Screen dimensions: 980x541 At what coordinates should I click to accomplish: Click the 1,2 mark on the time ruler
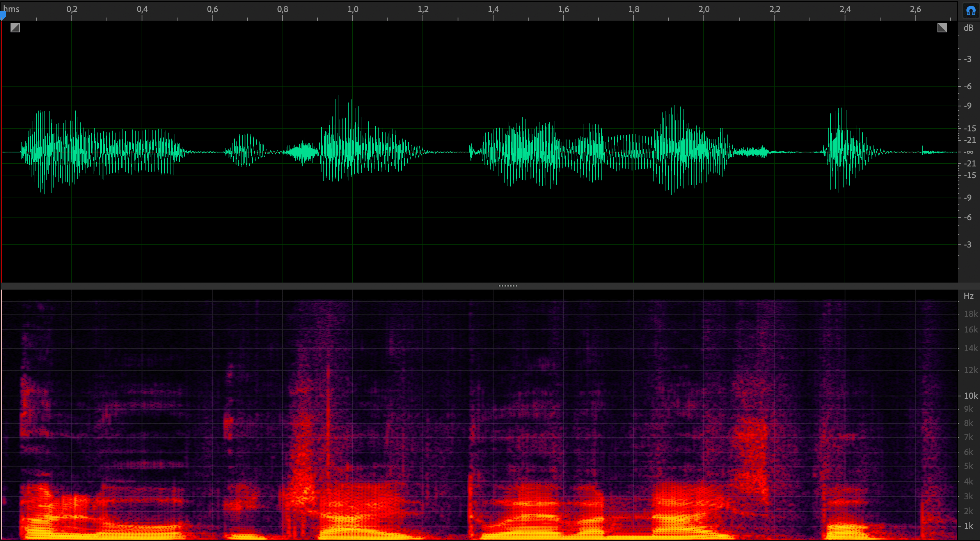pos(423,9)
